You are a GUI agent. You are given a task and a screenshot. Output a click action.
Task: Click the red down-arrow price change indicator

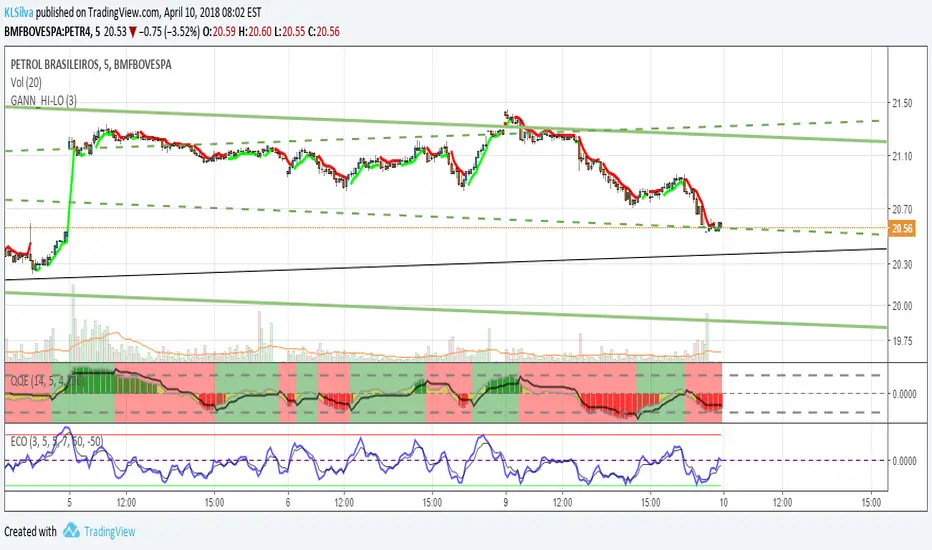(133, 32)
